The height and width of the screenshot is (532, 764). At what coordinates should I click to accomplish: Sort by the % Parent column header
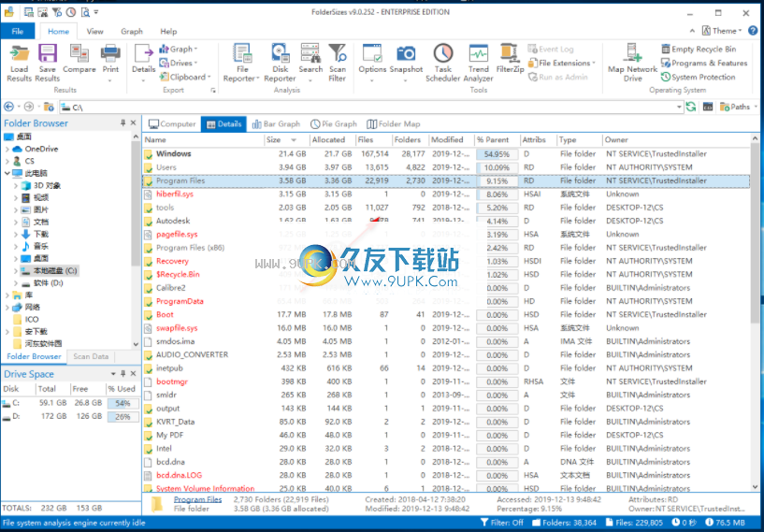coord(497,140)
